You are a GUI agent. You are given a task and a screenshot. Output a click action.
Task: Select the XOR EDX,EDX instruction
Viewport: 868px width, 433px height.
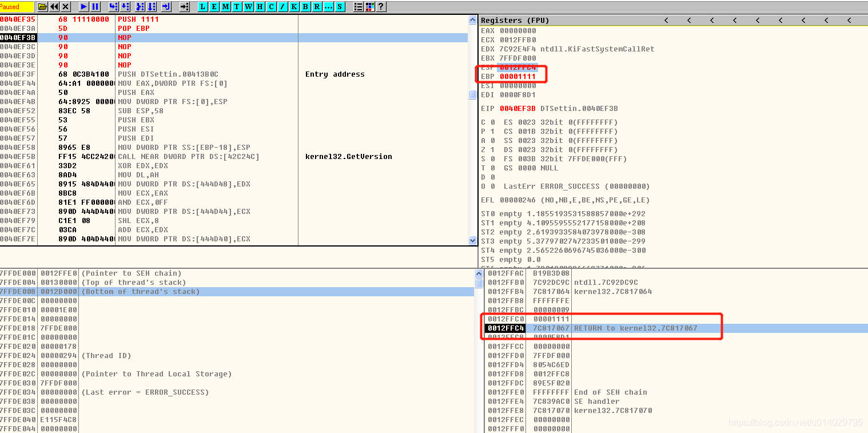pos(234,166)
